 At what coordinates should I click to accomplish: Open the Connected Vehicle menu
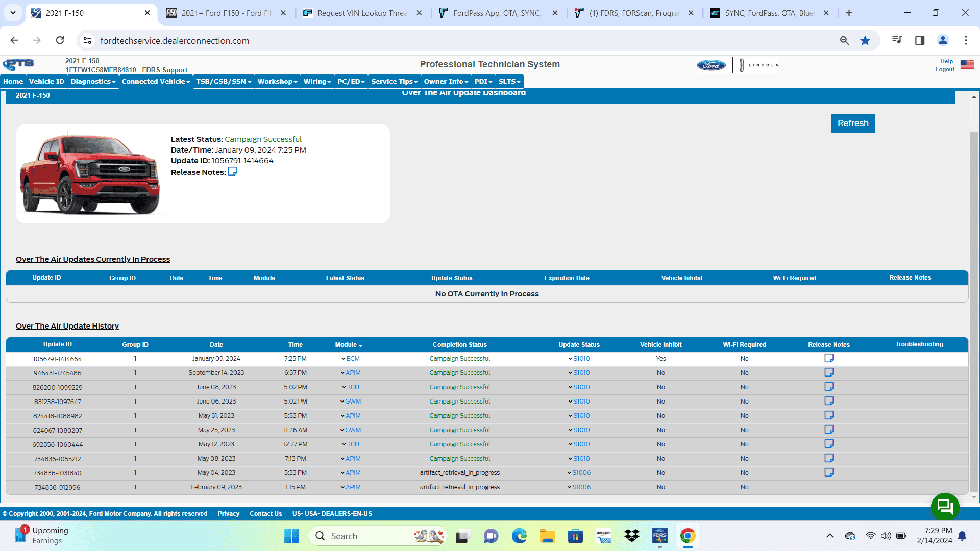click(x=156, y=82)
